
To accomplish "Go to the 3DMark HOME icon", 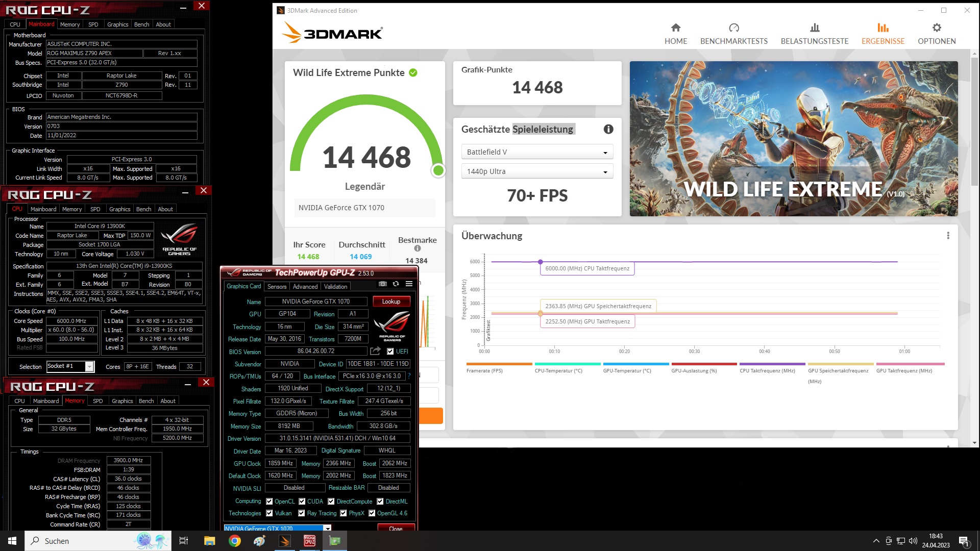I will pyautogui.click(x=676, y=28).
